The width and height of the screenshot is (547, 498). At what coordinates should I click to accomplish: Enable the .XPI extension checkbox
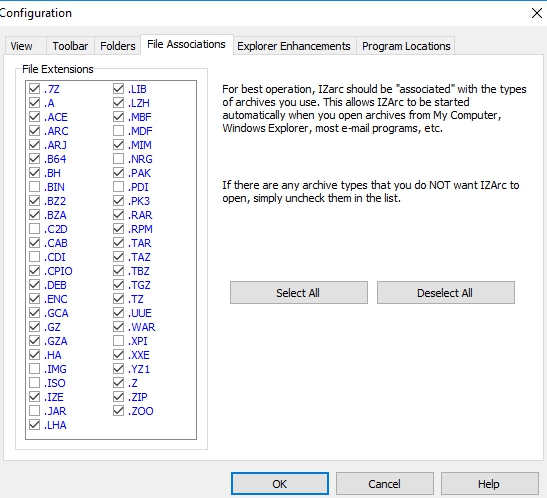pyautogui.click(x=119, y=341)
